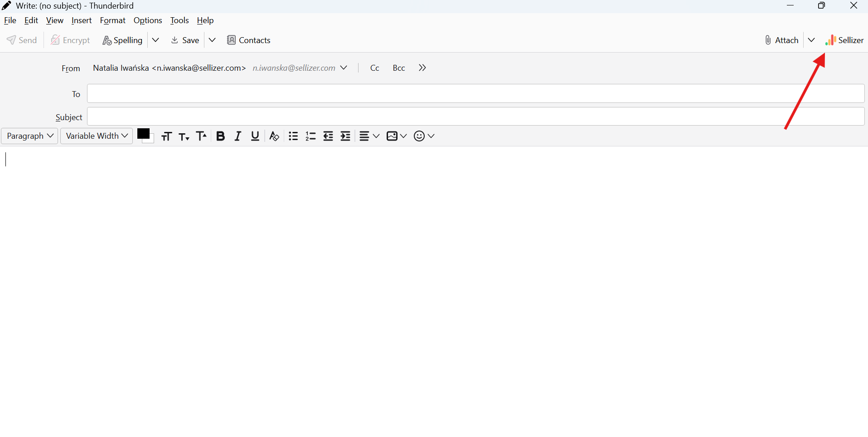Save the message draft
The image size is (868, 437).
click(x=185, y=40)
